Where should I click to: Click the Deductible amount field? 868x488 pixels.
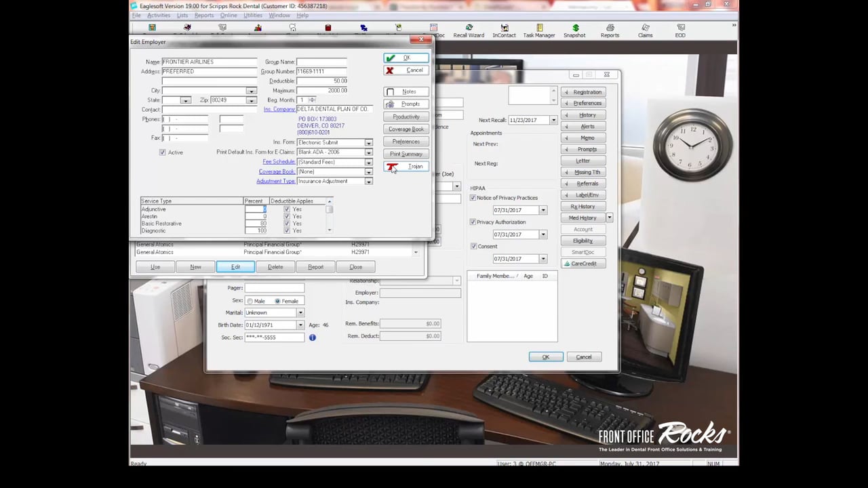pos(321,81)
